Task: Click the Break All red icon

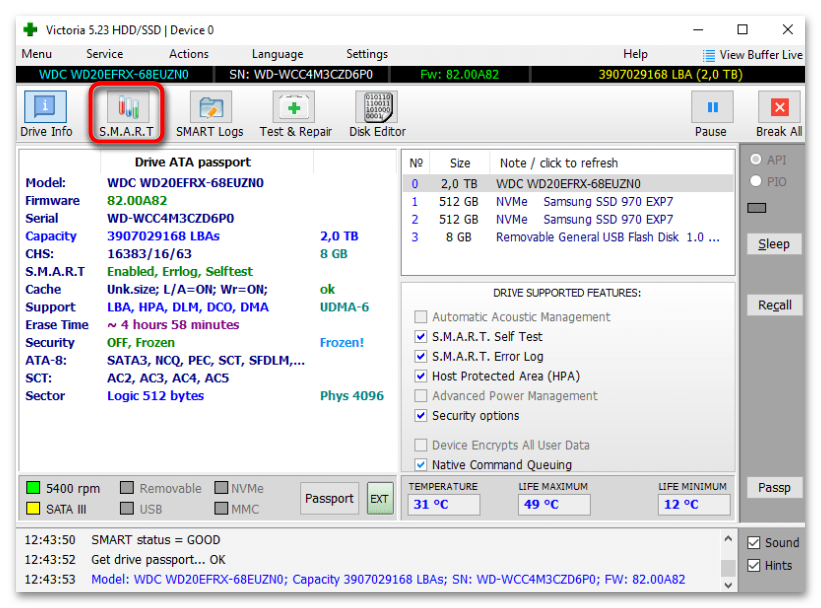Action: [x=779, y=106]
